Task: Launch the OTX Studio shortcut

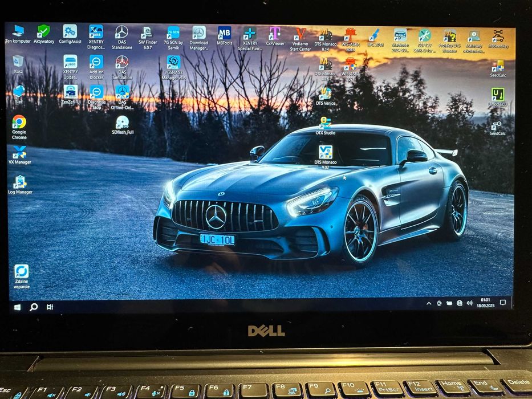Action: pyautogui.click(x=326, y=125)
